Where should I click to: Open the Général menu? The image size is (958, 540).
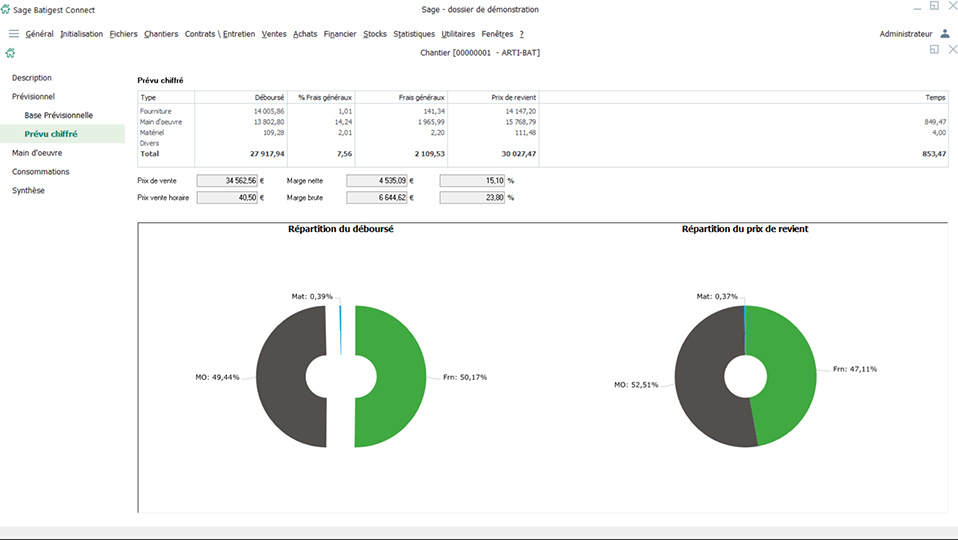pos(40,34)
